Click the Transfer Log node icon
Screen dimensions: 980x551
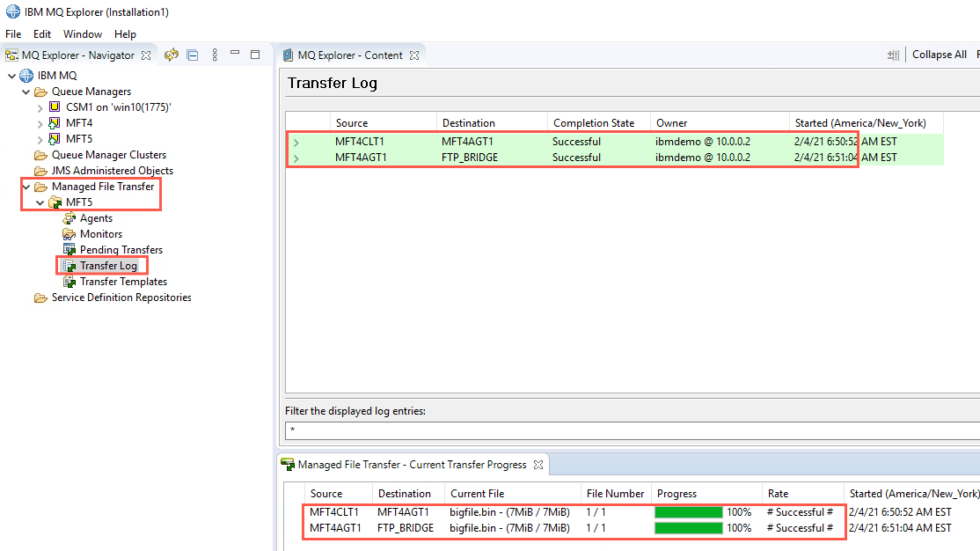click(x=69, y=266)
